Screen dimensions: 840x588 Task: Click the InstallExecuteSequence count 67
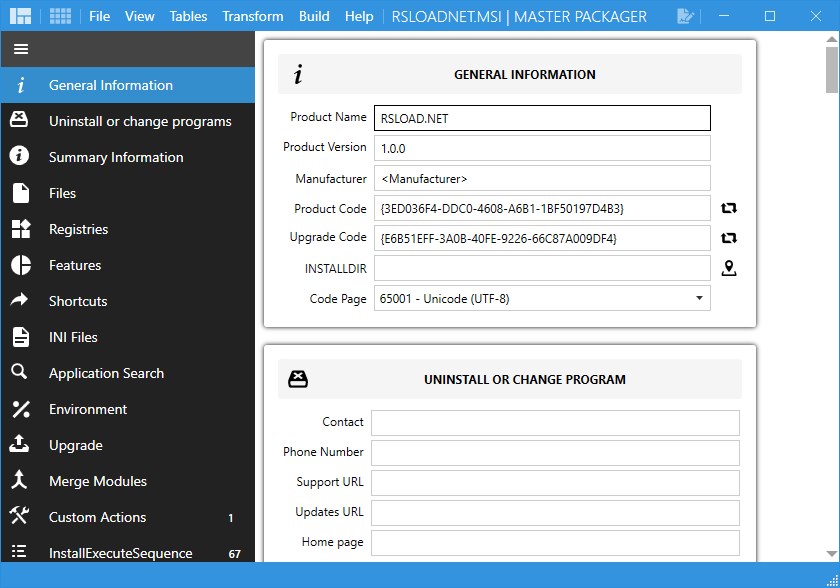point(235,554)
